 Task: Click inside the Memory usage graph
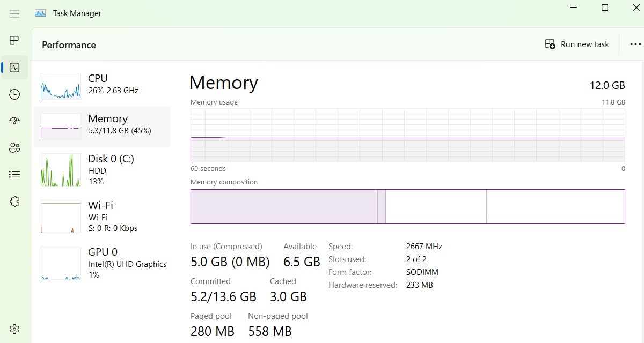[408, 137]
